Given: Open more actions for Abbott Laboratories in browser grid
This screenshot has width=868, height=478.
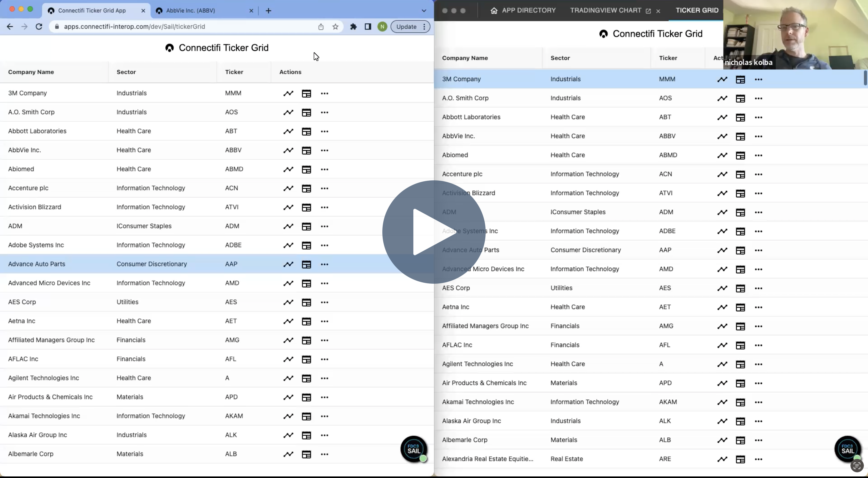Looking at the screenshot, I should click(x=324, y=132).
